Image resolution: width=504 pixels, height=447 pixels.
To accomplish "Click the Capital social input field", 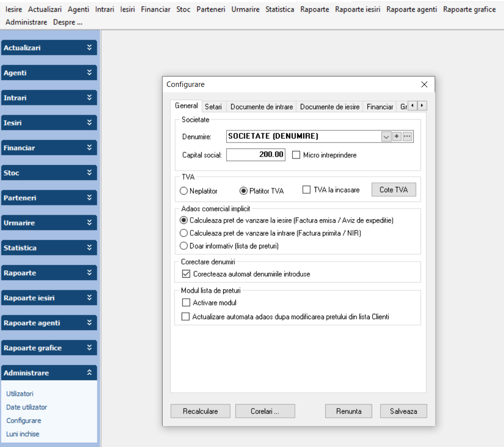I will pyautogui.click(x=255, y=155).
